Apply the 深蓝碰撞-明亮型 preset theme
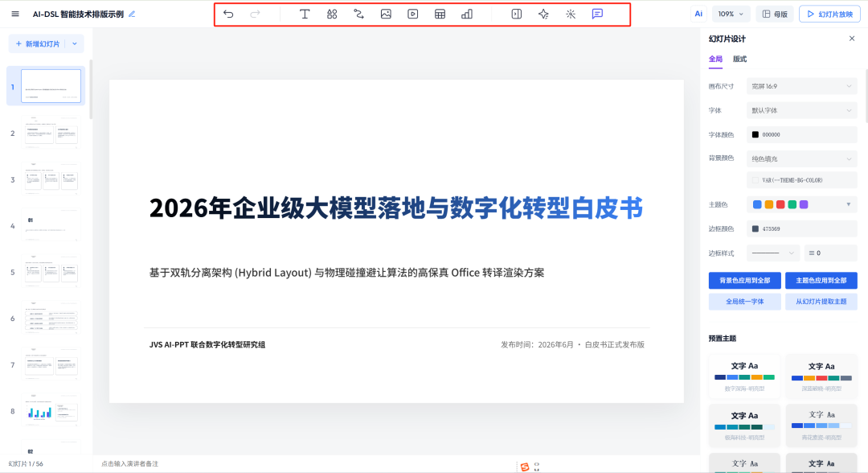 821,376
